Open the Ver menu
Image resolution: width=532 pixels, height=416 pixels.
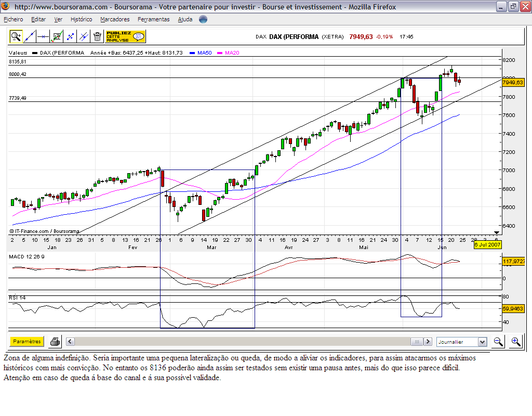[x=58, y=19]
